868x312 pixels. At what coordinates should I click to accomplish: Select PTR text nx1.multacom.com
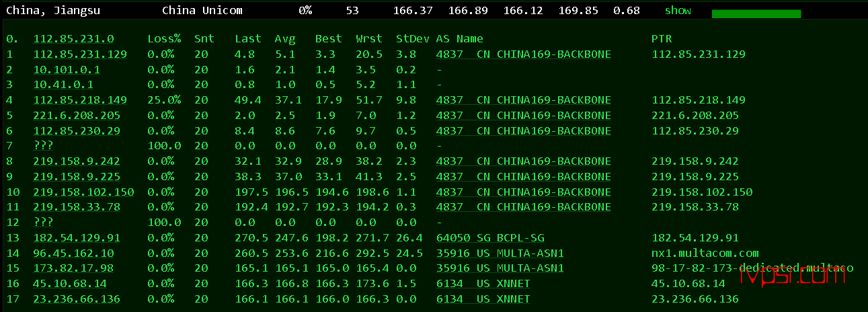click(705, 253)
